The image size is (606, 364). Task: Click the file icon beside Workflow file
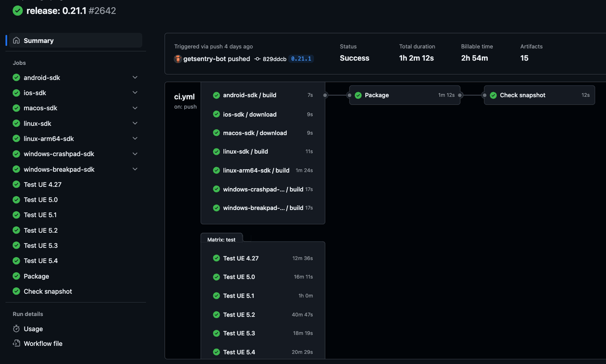pos(17,343)
